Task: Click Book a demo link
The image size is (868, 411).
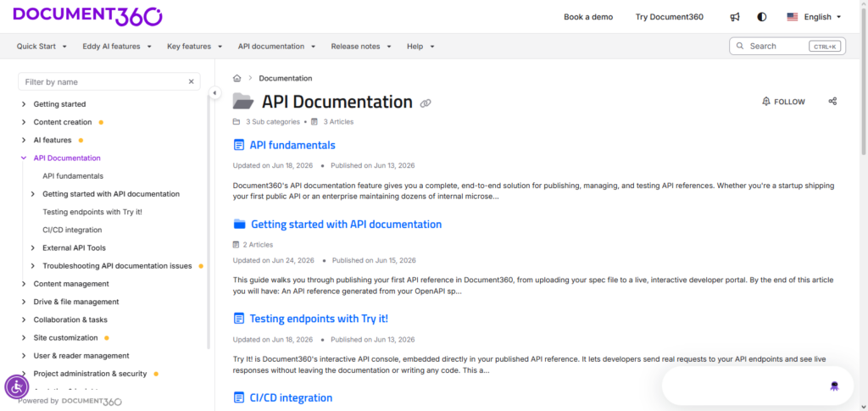Action: point(588,17)
